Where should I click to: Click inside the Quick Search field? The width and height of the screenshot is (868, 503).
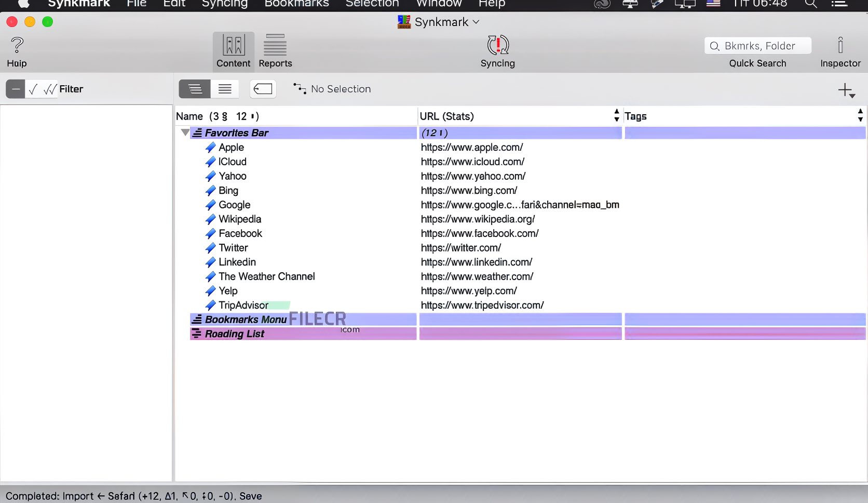tap(758, 45)
